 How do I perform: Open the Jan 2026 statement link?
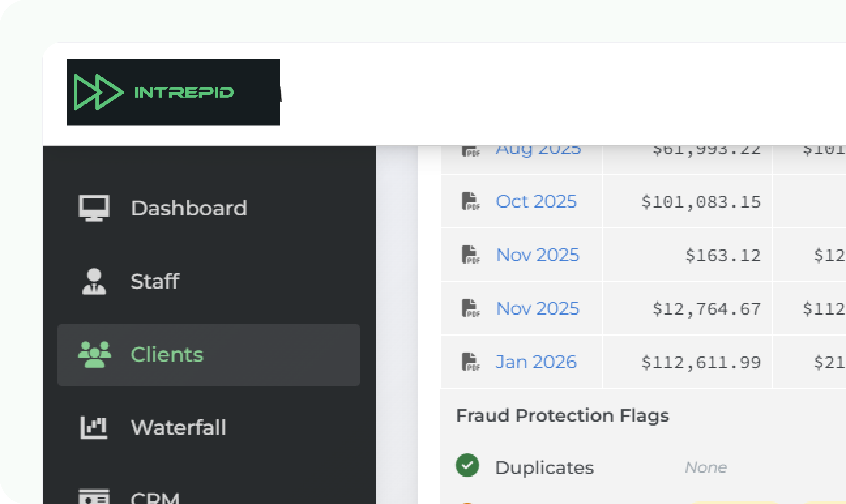536,362
